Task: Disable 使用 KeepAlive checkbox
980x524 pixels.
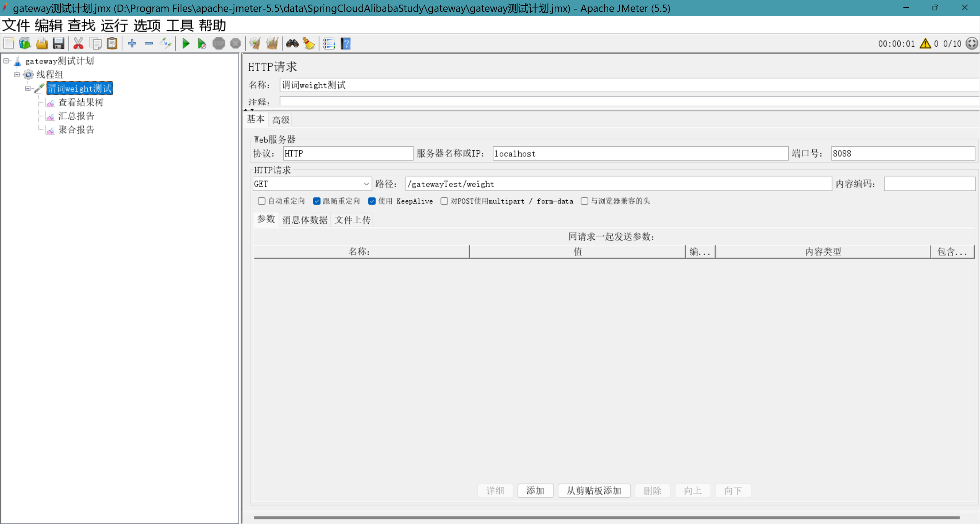Action: 372,201
